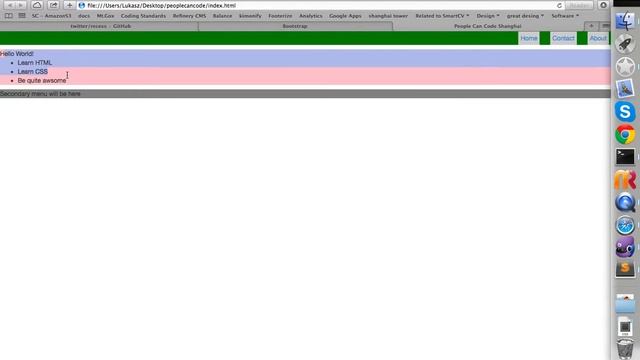Switch to the 'twitter/recess - GitHub' tab

tap(99, 26)
